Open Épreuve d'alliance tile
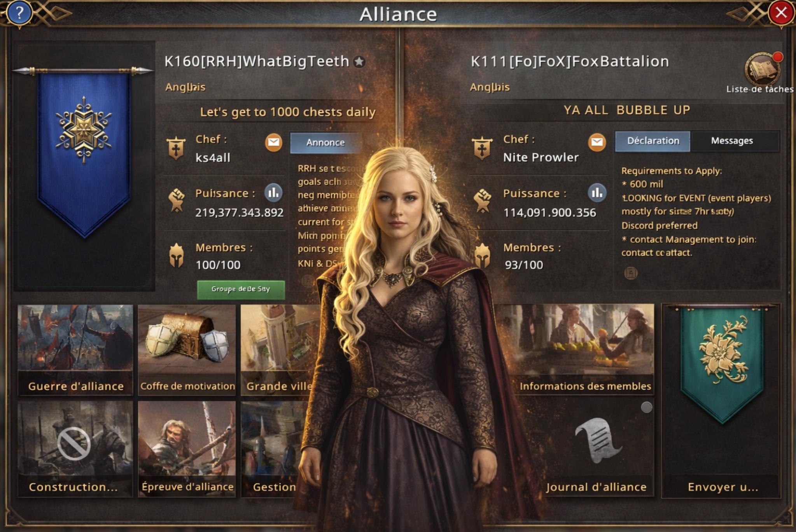The width and height of the screenshot is (796, 532). tap(187, 449)
